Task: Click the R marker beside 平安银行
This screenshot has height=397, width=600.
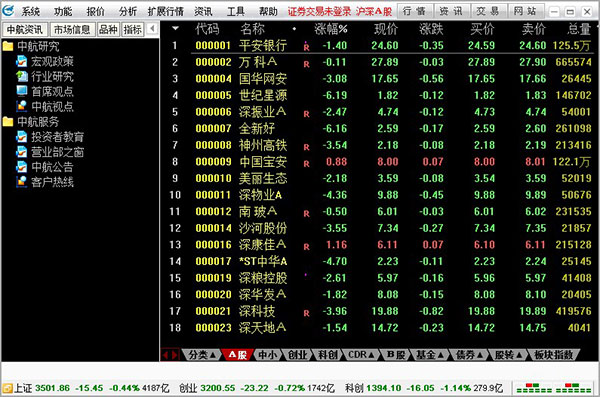Action: pyautogui.click(x=307, y=47)
